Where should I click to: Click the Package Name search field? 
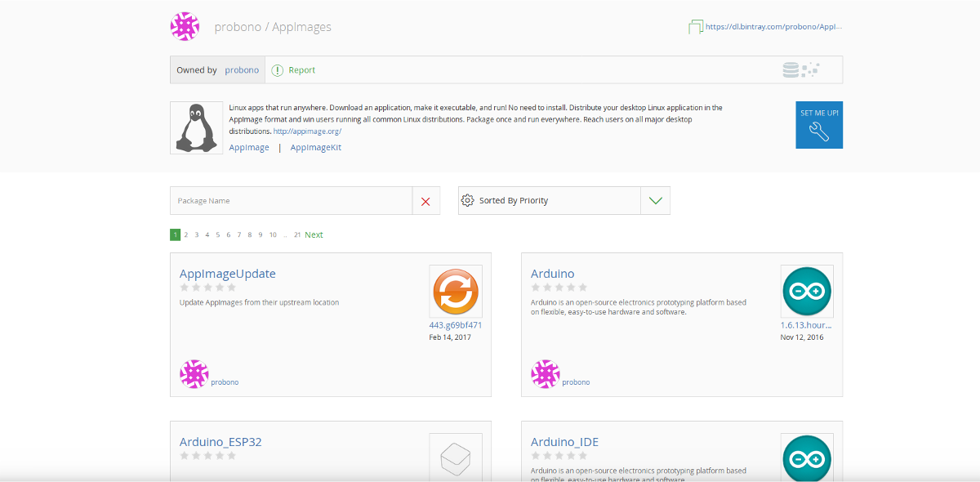292,201
